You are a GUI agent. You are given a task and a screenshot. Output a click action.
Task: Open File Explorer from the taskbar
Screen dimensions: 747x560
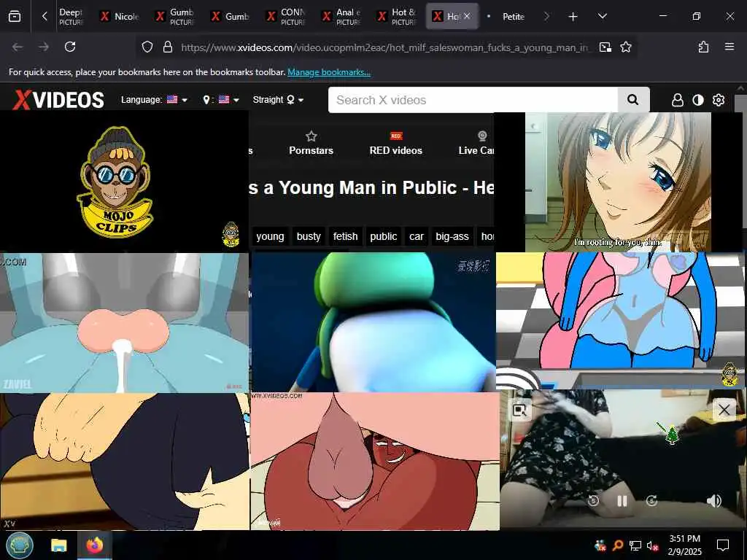click(58, 545)
